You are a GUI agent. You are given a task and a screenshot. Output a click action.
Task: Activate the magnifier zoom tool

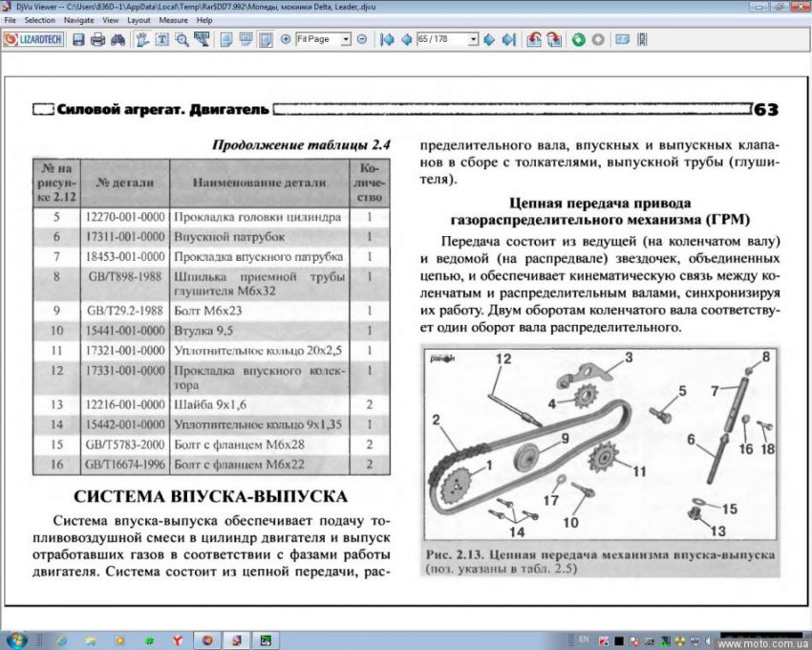click(x=182, y=39)
